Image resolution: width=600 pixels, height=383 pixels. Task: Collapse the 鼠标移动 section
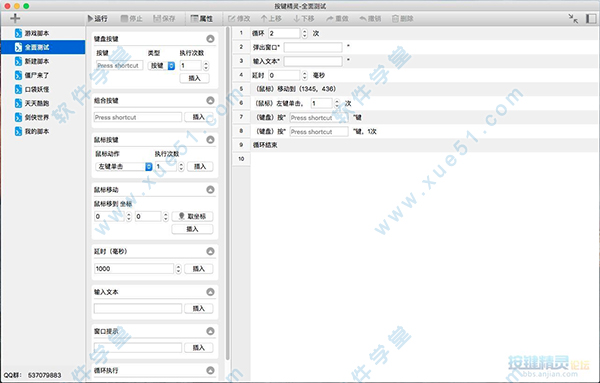tap(210, 189)
